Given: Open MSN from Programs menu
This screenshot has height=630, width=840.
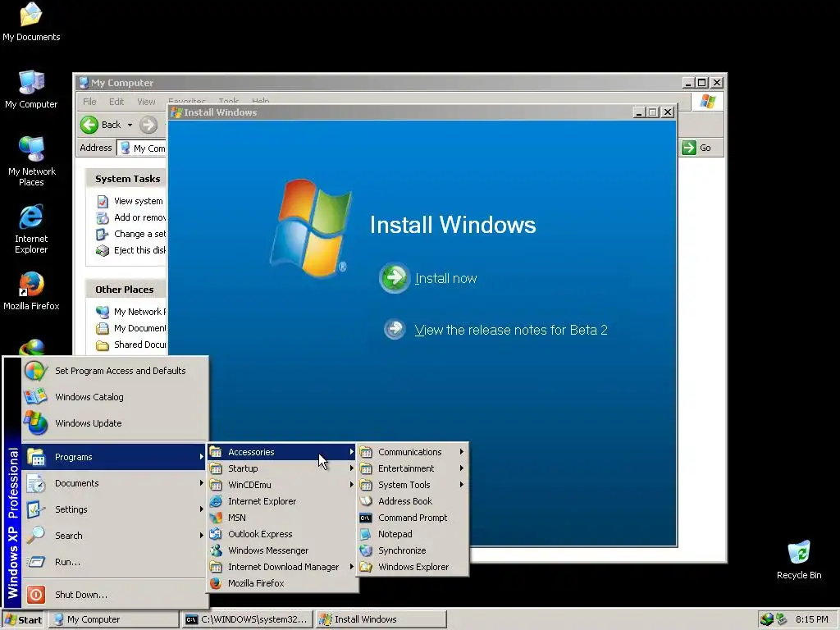Looking at the screenshot, I should (282, 518).
